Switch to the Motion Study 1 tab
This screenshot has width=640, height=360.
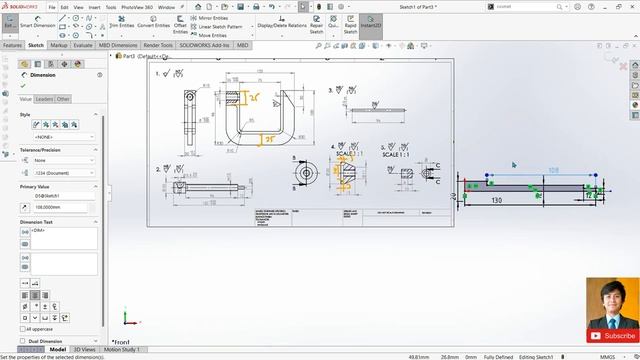pos(122,349)
